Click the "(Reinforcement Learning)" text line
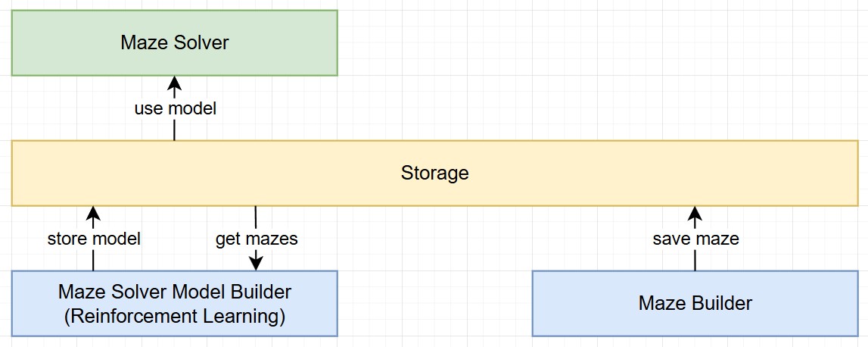The height and width of the screenshot is (347, 868). pos(174,315)
